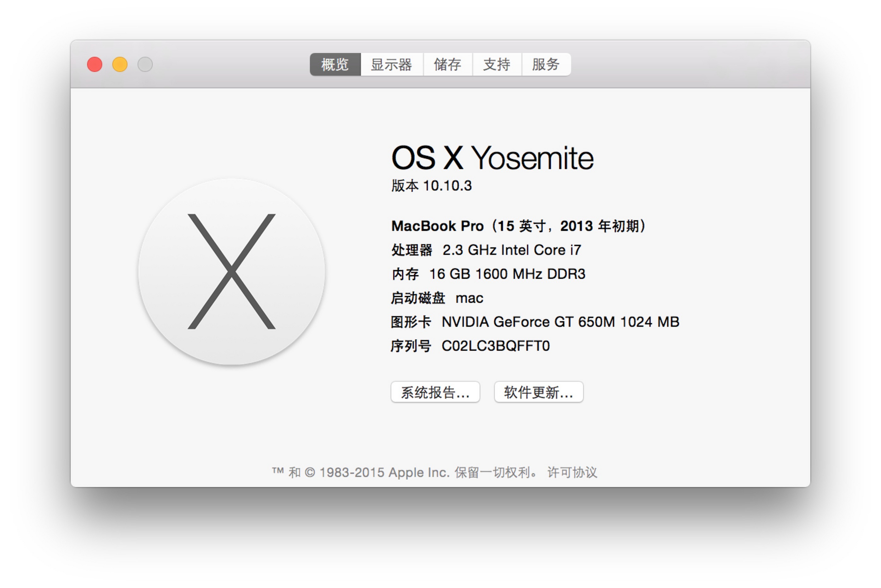The height and width of the screenshot is (588, 881).
Task: Click the version text 版本 10.10.3
Action: coord(431,186)
